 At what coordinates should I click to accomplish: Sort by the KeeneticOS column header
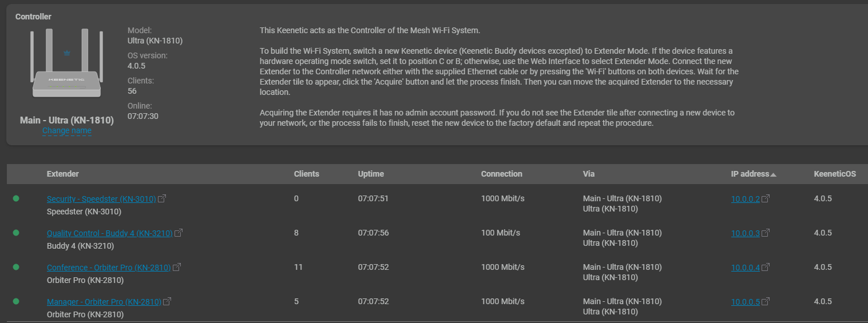(835, 174)
